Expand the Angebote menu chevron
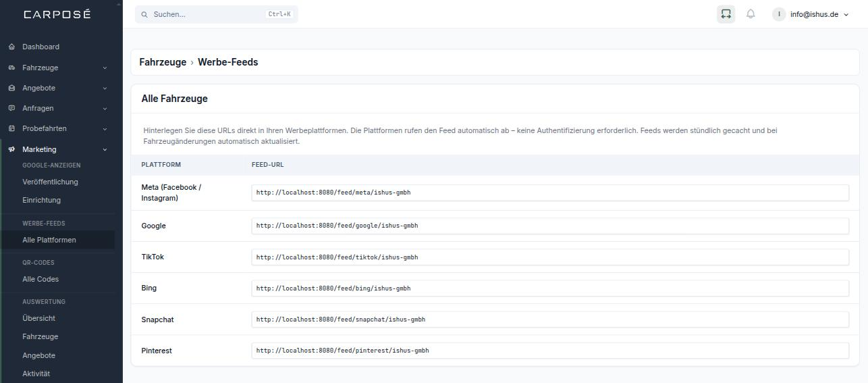 pyautogui.click(x=105, y=88)
